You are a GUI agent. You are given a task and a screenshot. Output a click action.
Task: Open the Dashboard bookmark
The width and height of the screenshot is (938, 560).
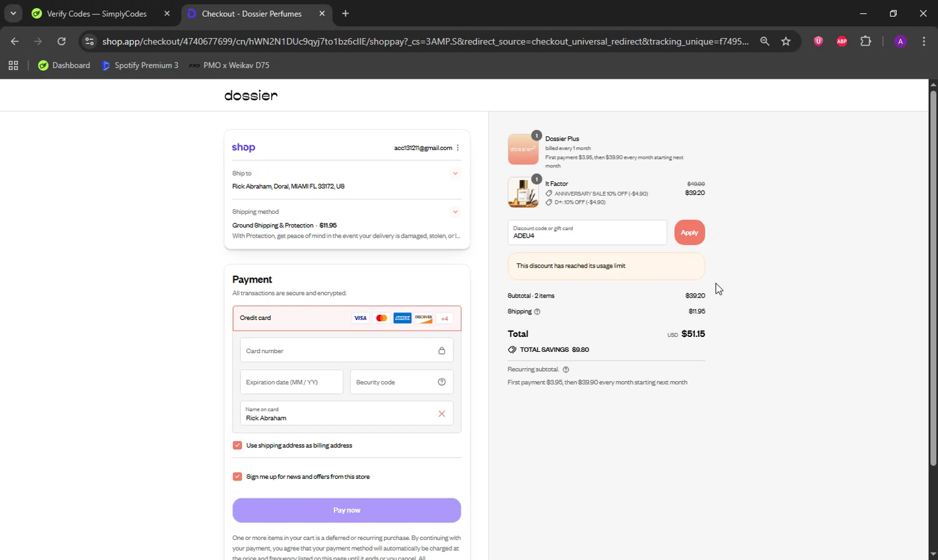(x=64, y=66)
